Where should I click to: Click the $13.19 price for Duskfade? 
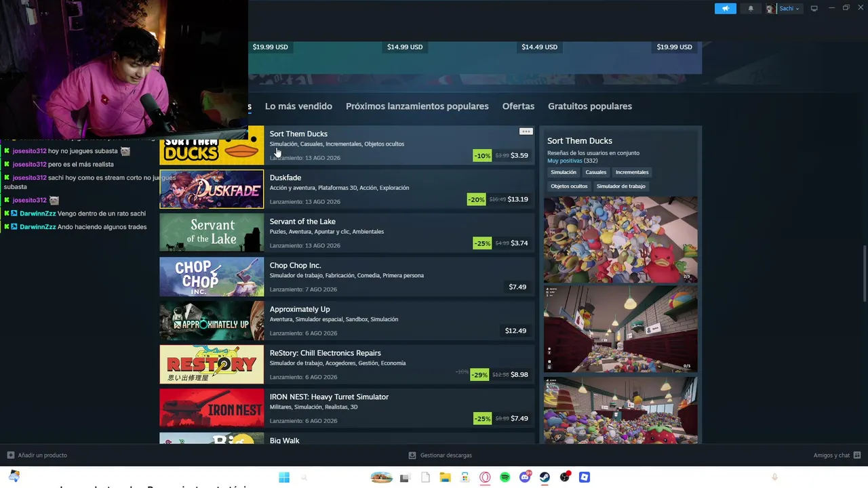(518, 199)
